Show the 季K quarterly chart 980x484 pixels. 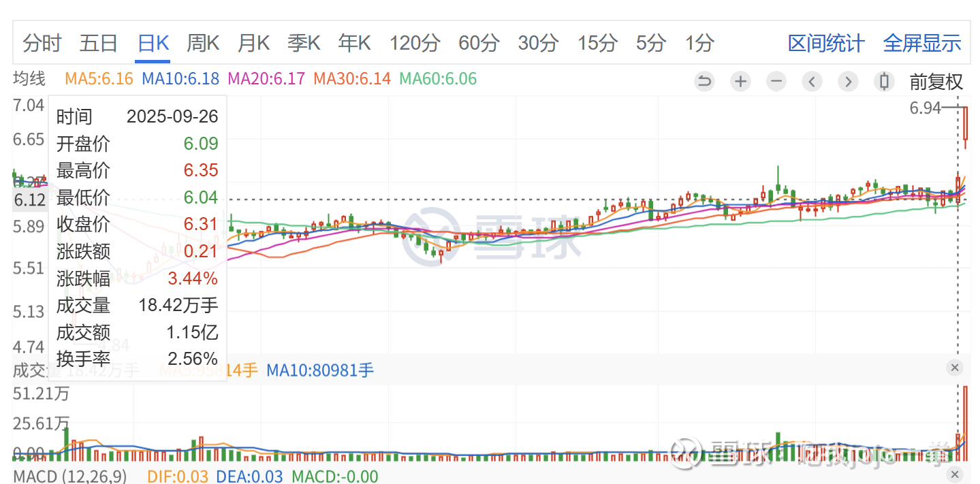pyautogui.click(x=304, y=44)
